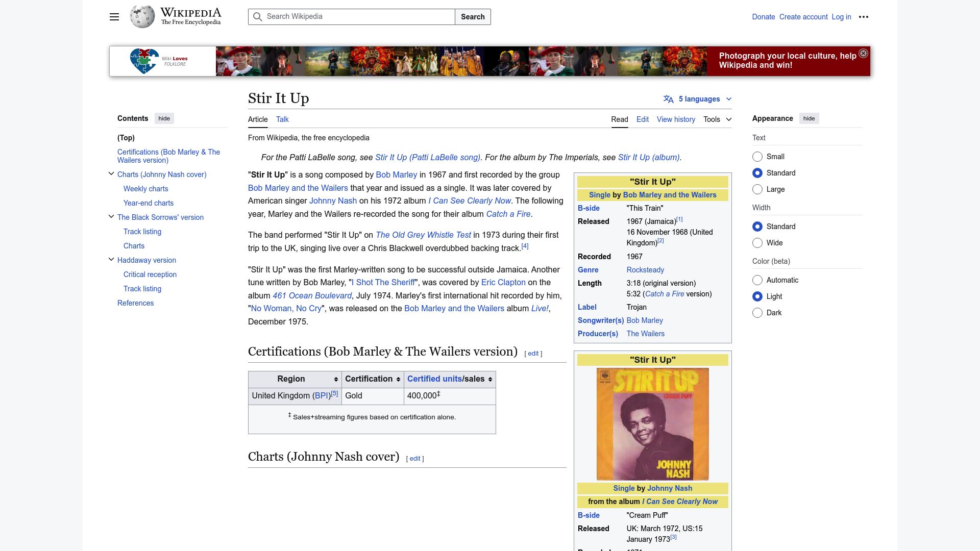Select Dark color mode
This screenshot has width=980, height=551.
click(757, 313)
